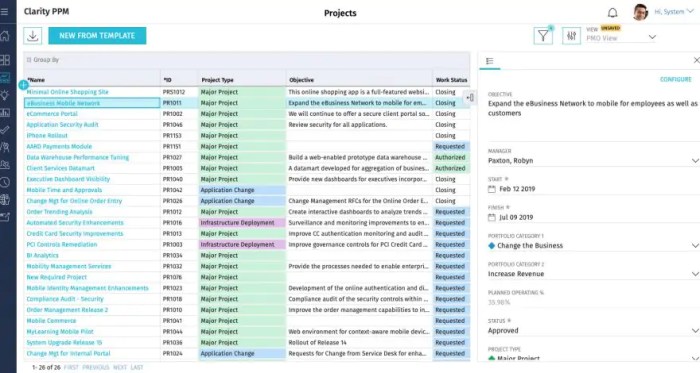Open Mobility Management Services project
The height and width of the screenshot is (373, 700).
[x=69, y=266]
